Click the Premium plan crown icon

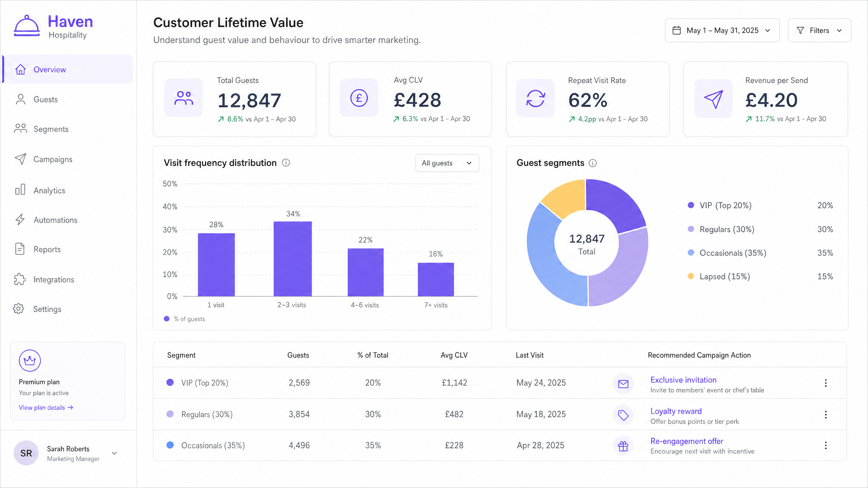[30, 361]
